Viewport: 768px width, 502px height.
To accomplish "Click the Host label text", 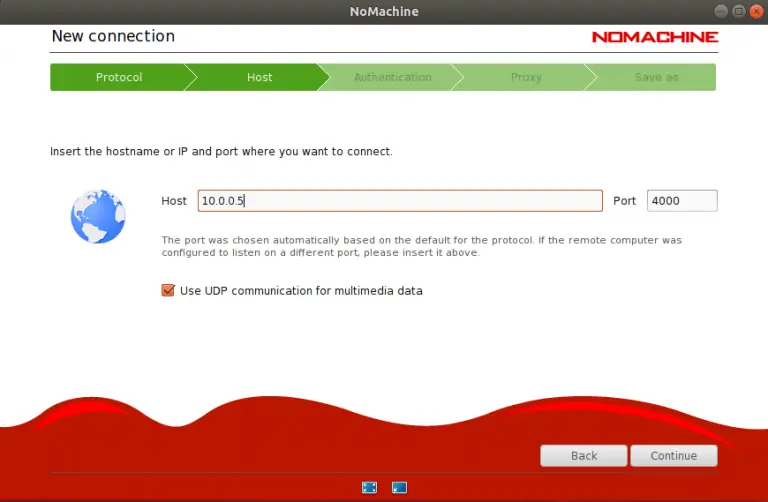I will 174,201.
